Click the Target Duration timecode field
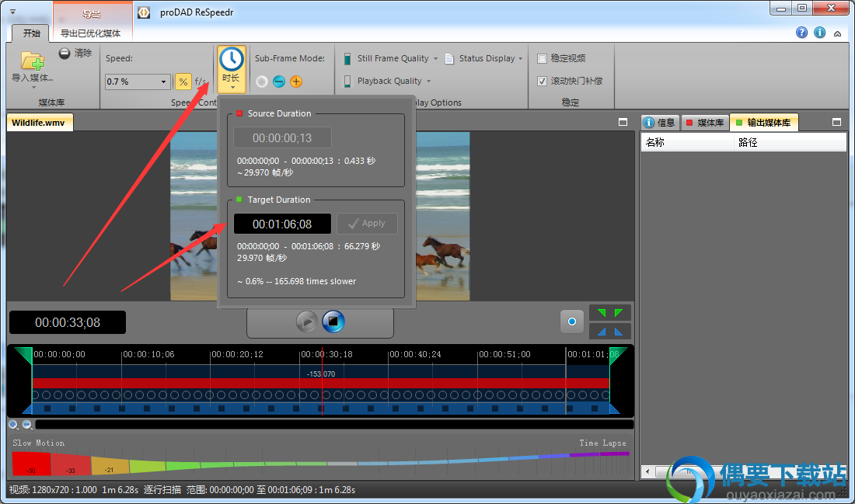 point(282,224)
